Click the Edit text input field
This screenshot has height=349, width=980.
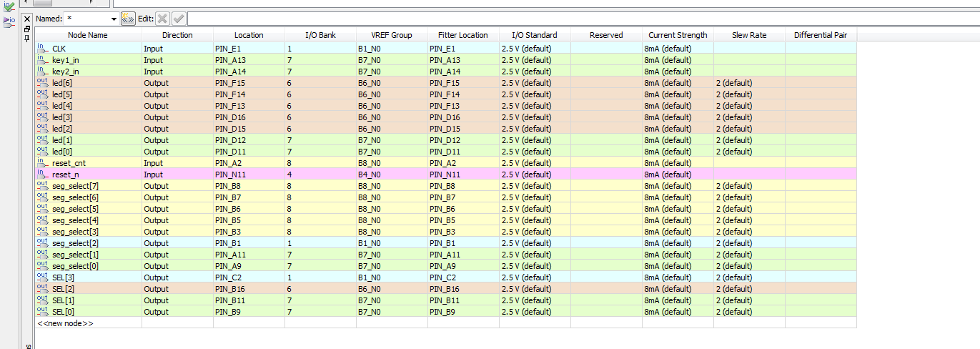[x=572, y=19]
